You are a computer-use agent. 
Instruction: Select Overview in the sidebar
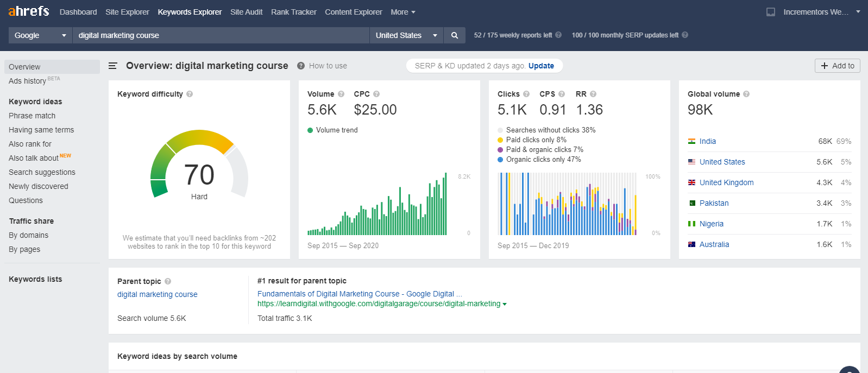click(52, 67)
